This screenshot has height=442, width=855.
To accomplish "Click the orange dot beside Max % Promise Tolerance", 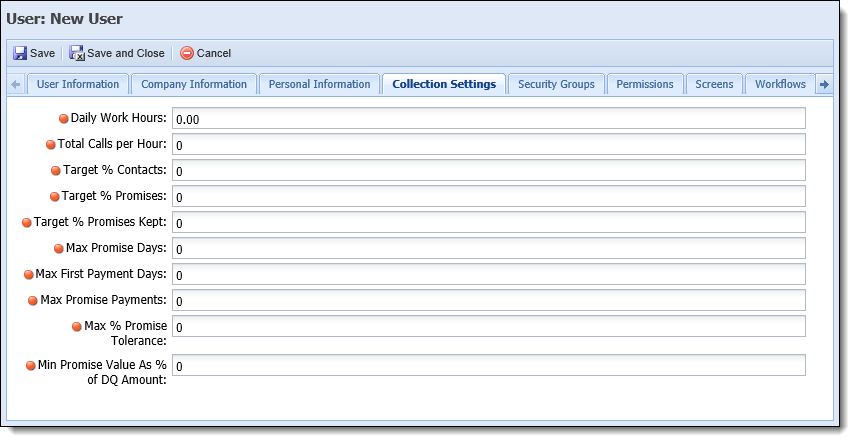I will (77, 327).
